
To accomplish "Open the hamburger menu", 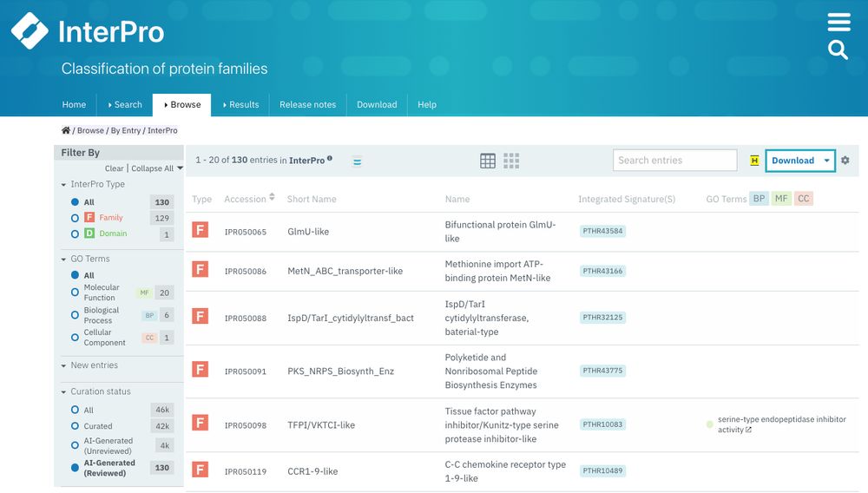I will pyautogui.click(x=838, y=22).
